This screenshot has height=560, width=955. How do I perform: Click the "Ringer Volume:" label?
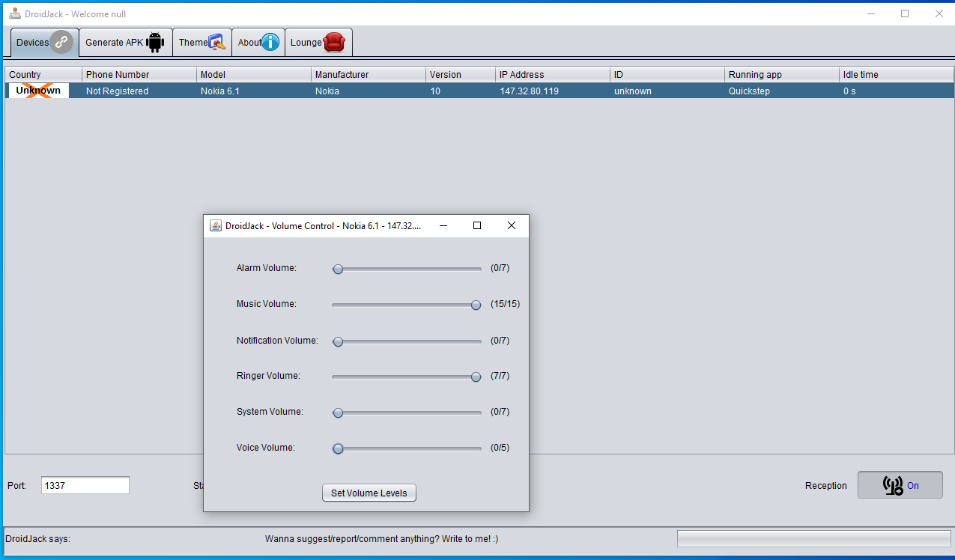point(268,376)
